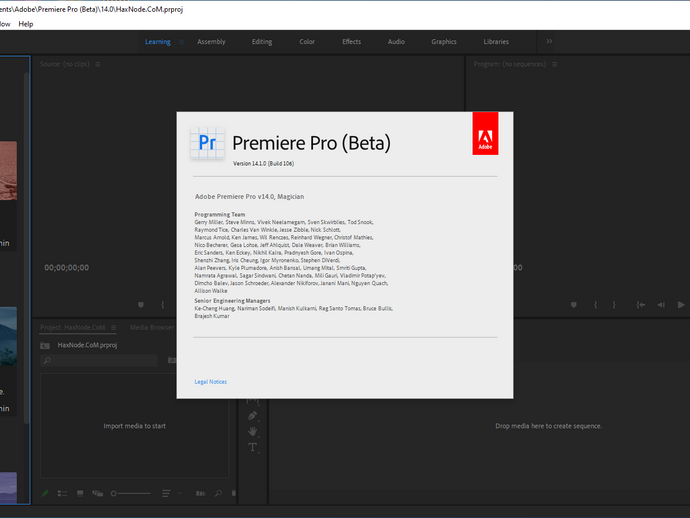Open the Source panel menu icon

pos(98,64)
